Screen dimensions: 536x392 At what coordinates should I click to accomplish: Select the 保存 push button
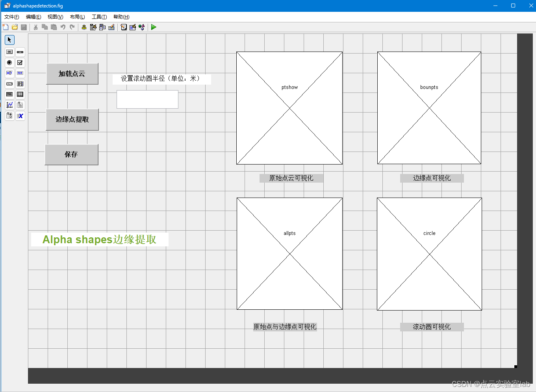(71, 154)
